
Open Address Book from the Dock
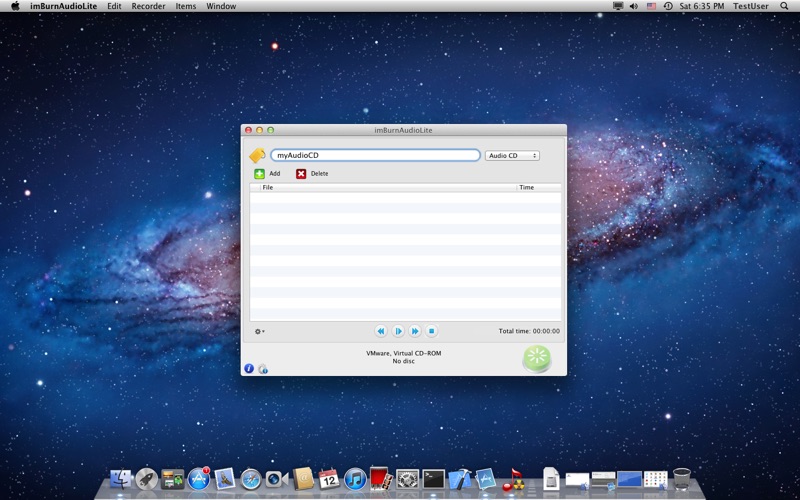(x=303, y=479)
